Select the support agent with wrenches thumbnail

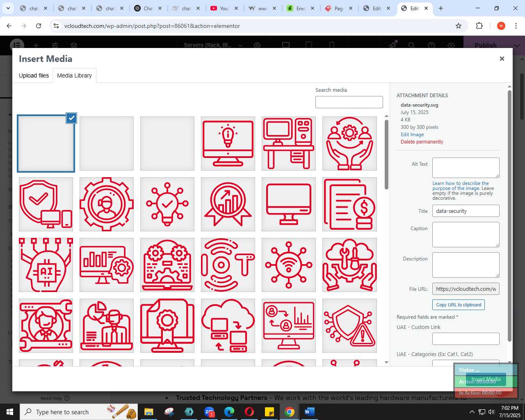(46, 326)
